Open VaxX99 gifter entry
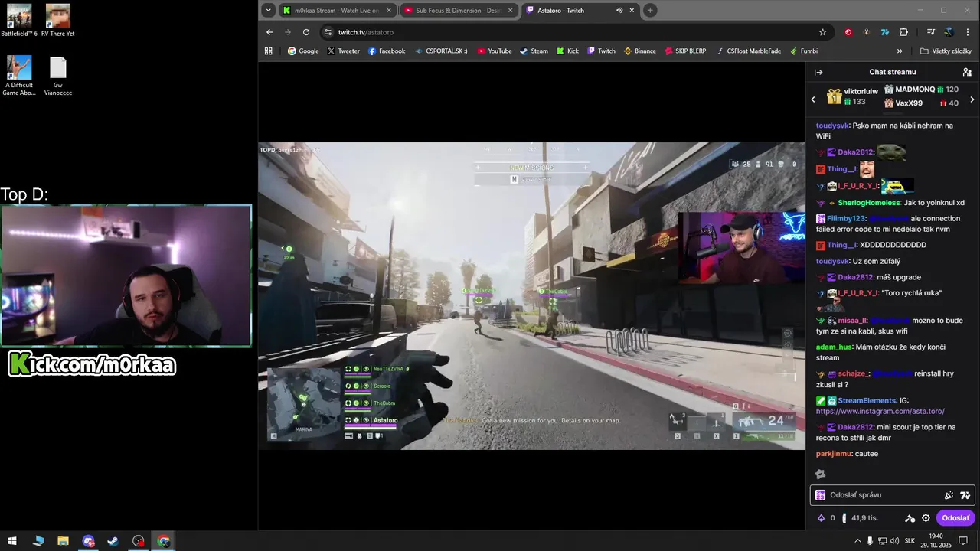This screenshot has height=551, width=980. 921,103
